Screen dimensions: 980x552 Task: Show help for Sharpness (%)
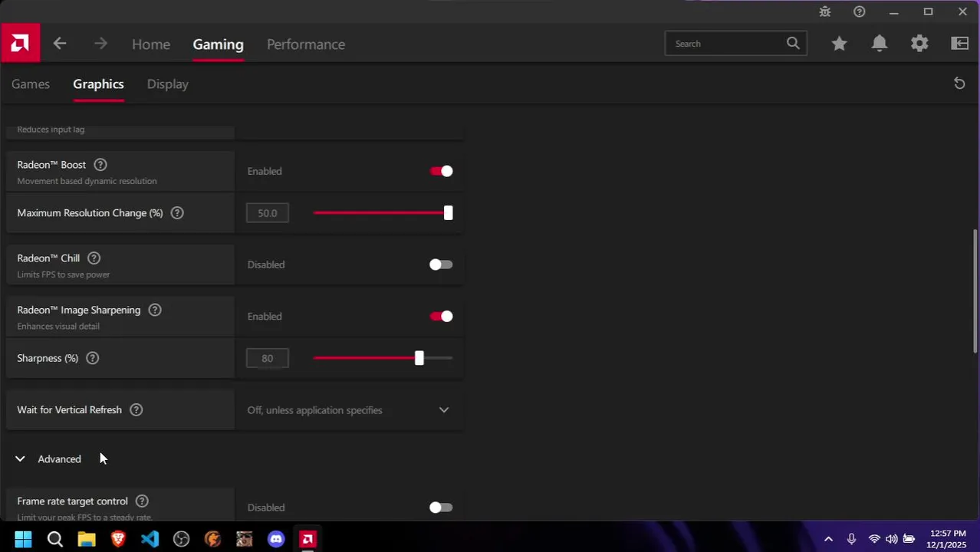coord(93,358)
